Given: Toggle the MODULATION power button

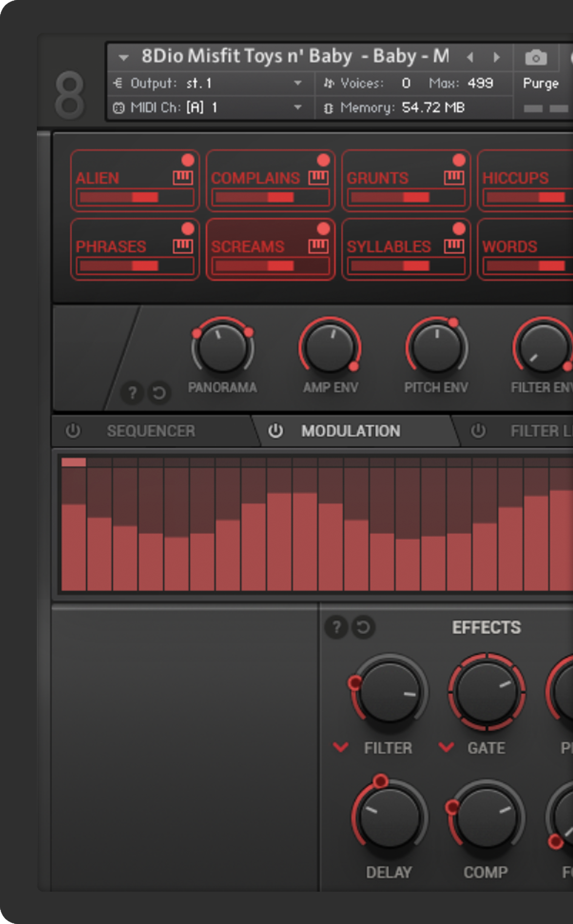Looking at the screenshot, I should (276, 431).
